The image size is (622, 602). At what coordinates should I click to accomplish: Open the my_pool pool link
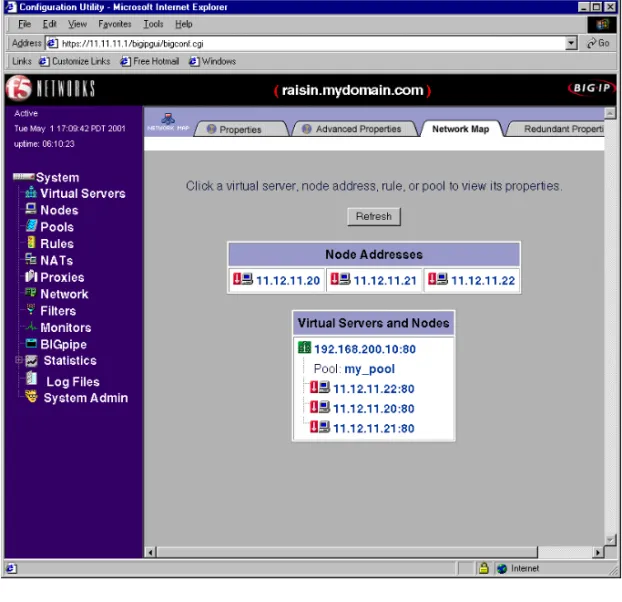pyautogui.click(x=369, y=369)
